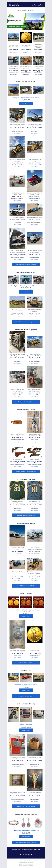The width and height of the screenshot is (52, 868).
Task: Open Spring Live Heavy Truck & Equipment Auction link
Action: click(x=26, y=98)
